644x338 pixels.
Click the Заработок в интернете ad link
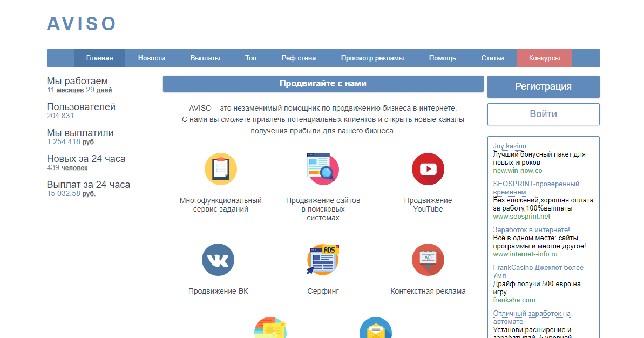click(531, 230)
